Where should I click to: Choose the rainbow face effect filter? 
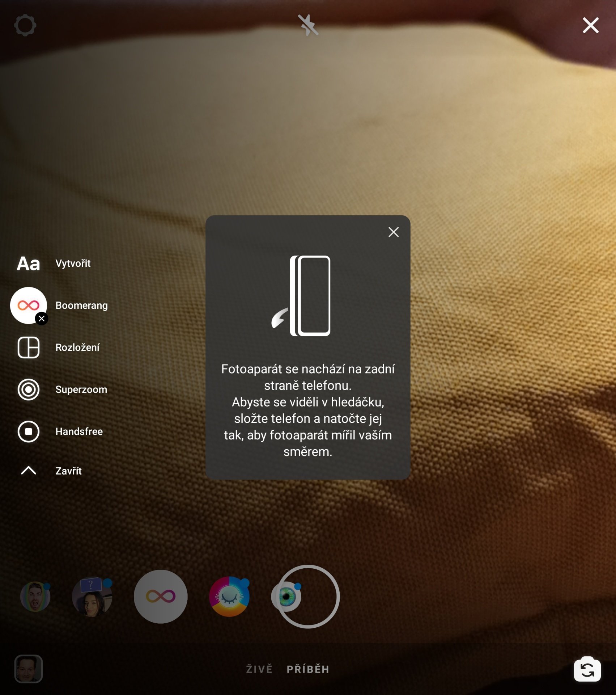pyautogui.click(x=35, y=597)
